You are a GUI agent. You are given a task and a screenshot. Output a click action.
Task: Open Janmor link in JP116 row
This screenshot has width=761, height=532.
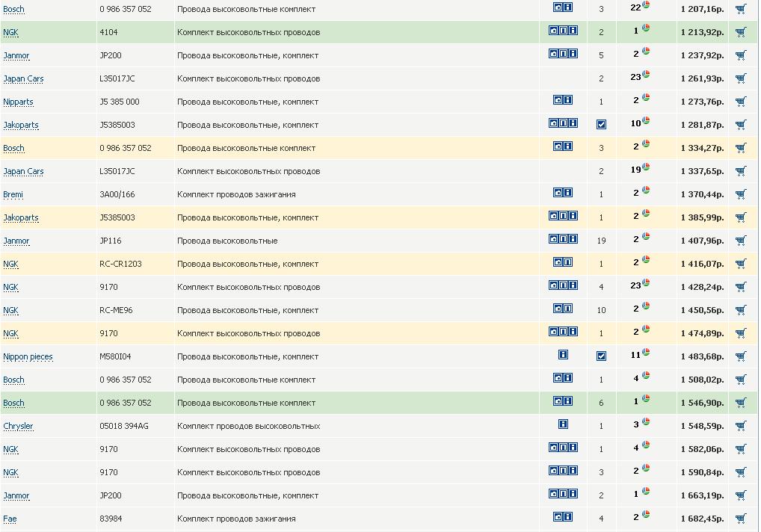pos(16,241)
